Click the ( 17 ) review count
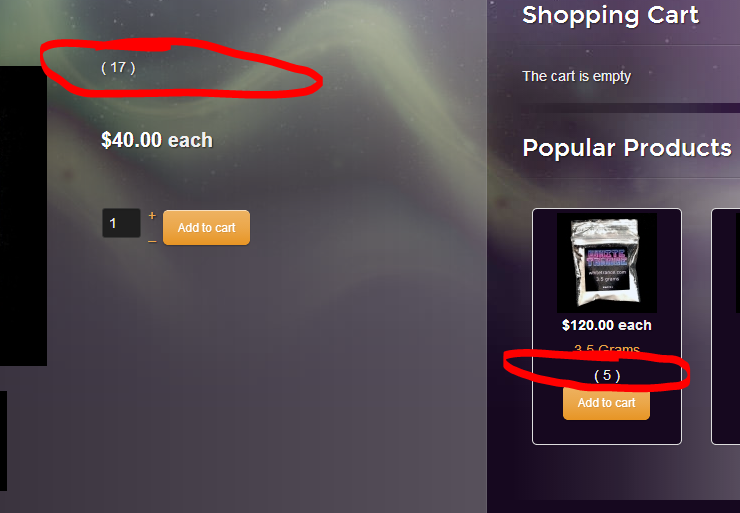Viewport: 740px width, 513px height. [x=118, y=67]
